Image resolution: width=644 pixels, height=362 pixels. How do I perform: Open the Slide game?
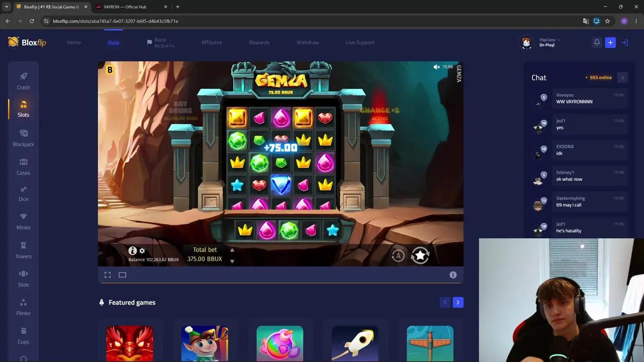click(x=23, y=279)
